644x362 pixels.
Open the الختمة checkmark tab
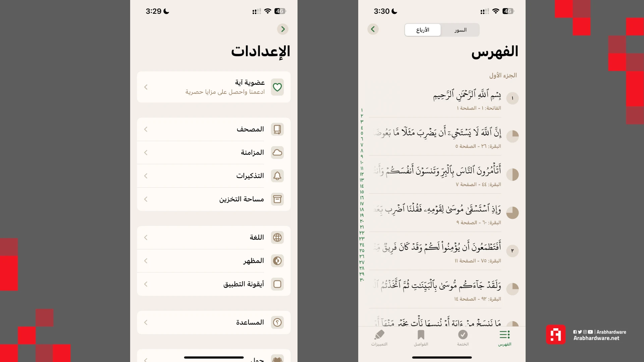(x=463, y=338)
